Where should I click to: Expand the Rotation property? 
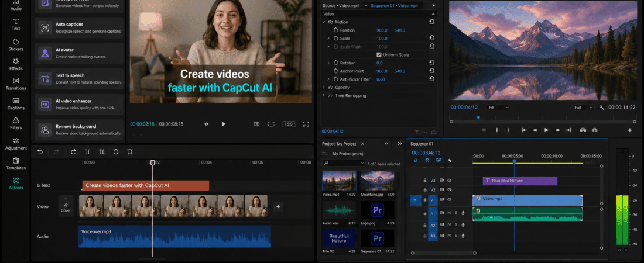(x=328, y=63)
